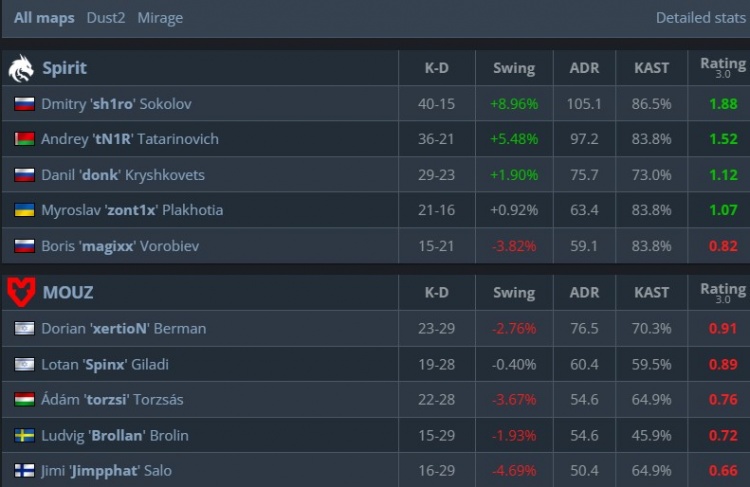Click the Spirit team dragon logo
750x487 pixels.
pyautogui.click(x=21, y=68)
